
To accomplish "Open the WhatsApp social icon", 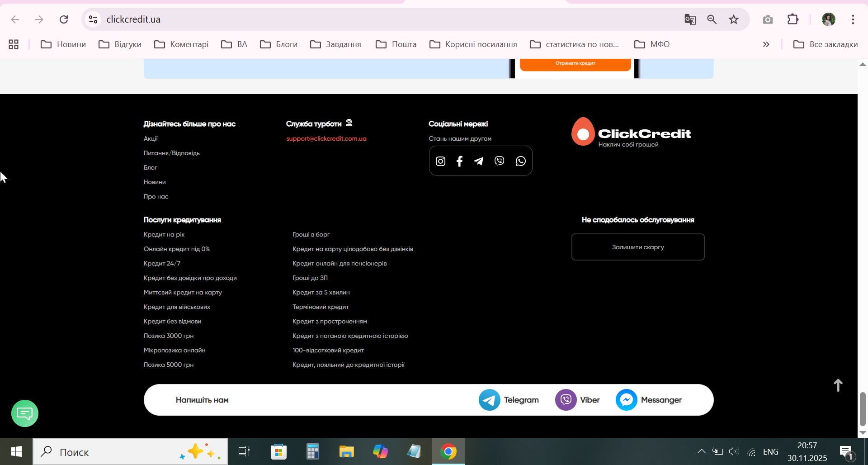I will tap(521, 161).
